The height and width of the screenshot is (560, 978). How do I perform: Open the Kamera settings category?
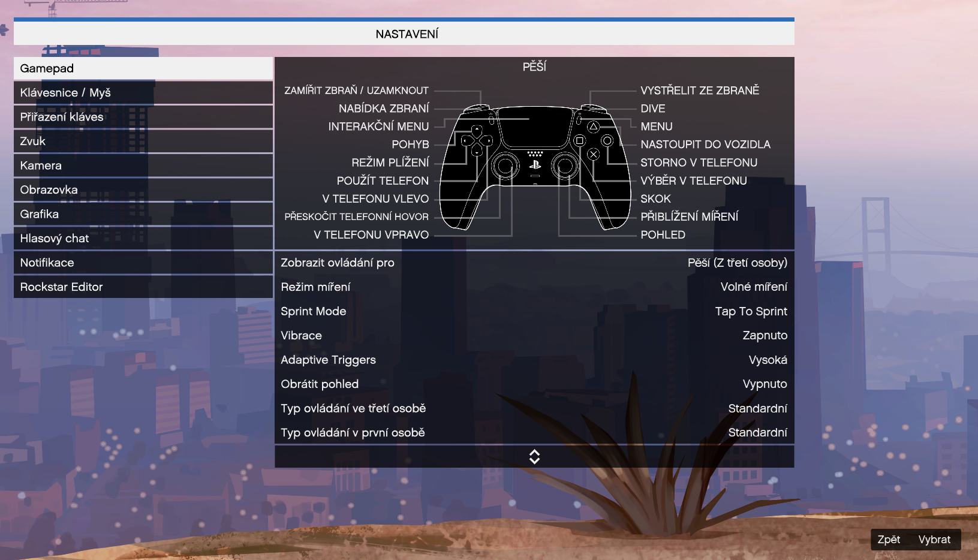[143, 165]
